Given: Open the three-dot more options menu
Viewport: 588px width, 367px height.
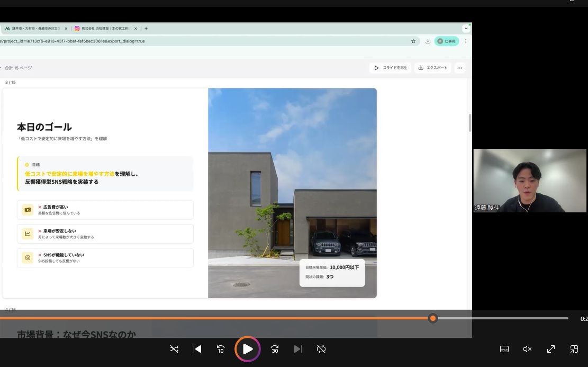Looking at the screenshot, I should tap(459, 68).
